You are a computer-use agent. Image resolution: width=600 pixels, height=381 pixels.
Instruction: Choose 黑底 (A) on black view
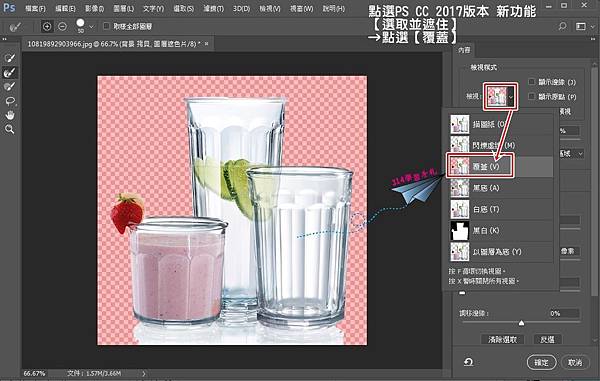[501, 188]
